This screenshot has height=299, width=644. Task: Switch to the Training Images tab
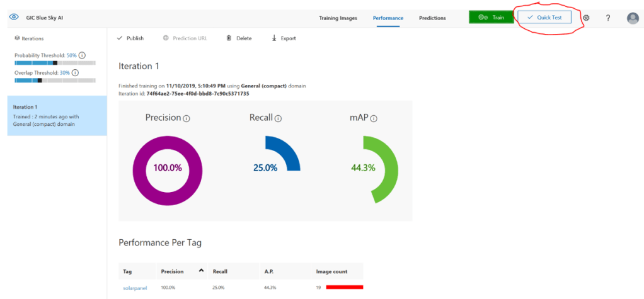[x=338, y=18]
